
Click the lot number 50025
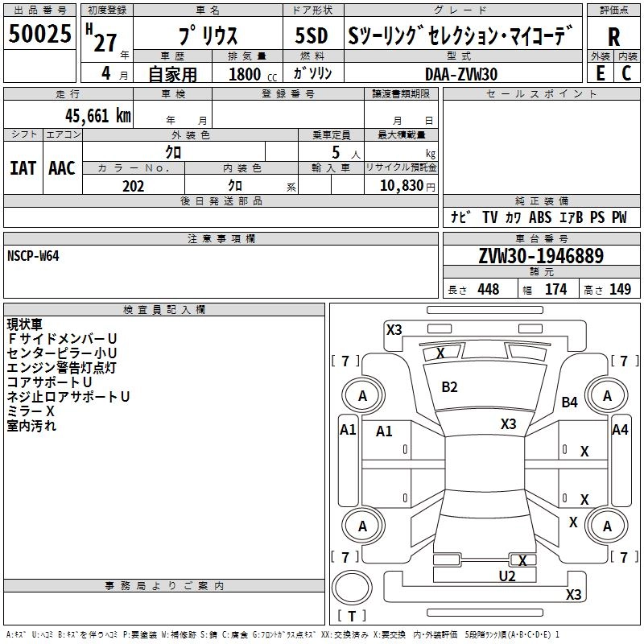39,34
